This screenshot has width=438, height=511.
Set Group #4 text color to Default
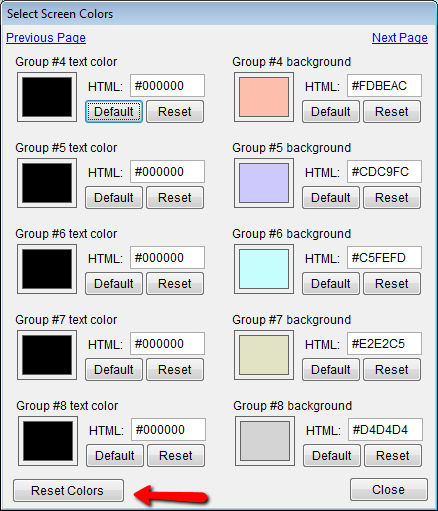pos(114,112)
